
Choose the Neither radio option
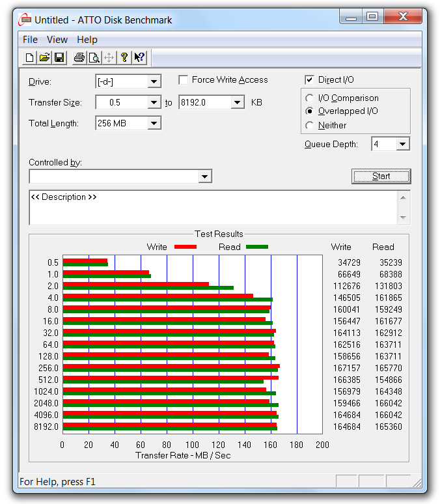point(310,125)
